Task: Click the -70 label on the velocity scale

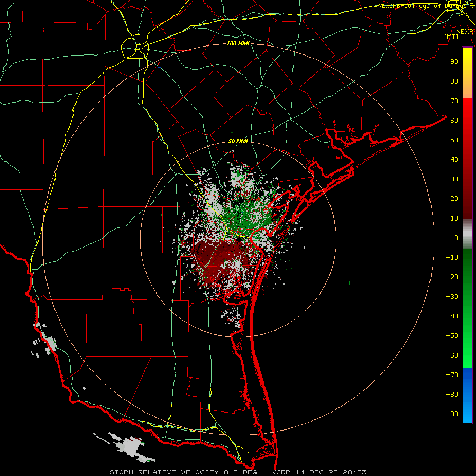Action: point(452,374)
